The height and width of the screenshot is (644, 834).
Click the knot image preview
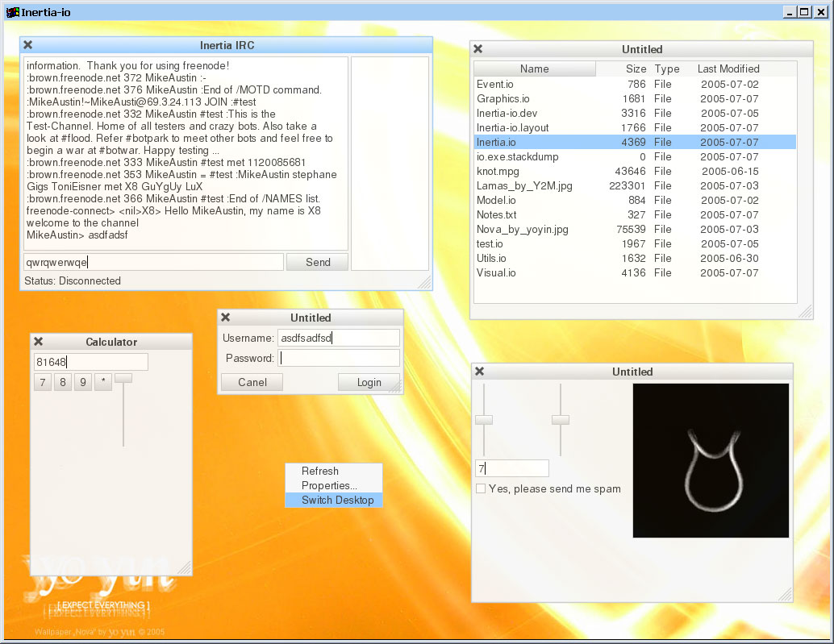711,461
